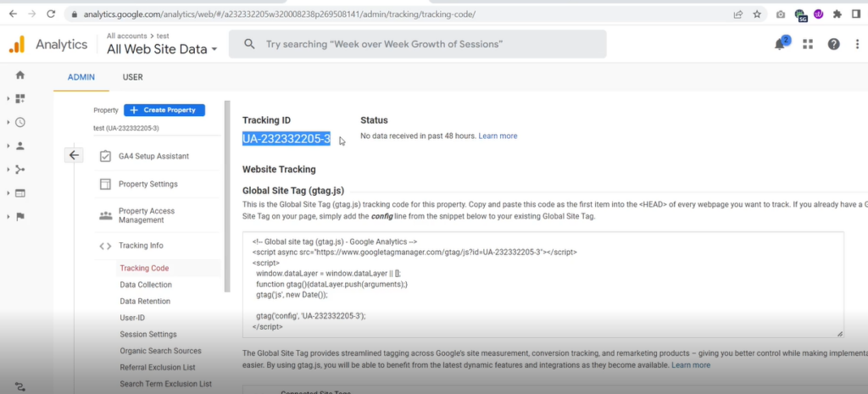Click the All accounts breadcrumb link

click(127, 36)
